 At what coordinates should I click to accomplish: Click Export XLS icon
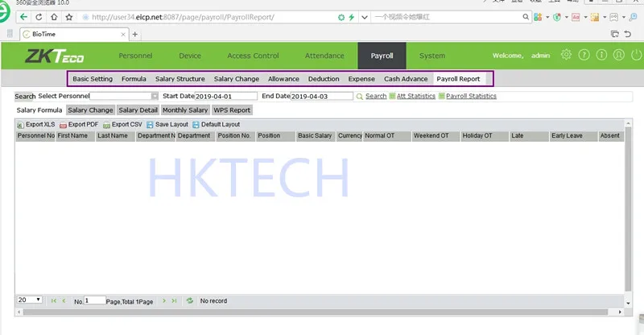pos(20,125)
